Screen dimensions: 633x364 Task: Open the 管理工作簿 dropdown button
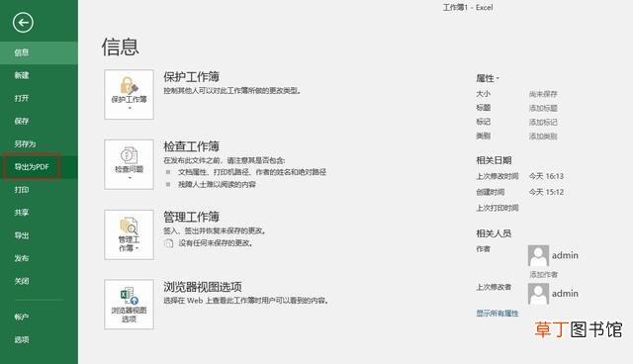pyautogui.click(x=129, y=234)
